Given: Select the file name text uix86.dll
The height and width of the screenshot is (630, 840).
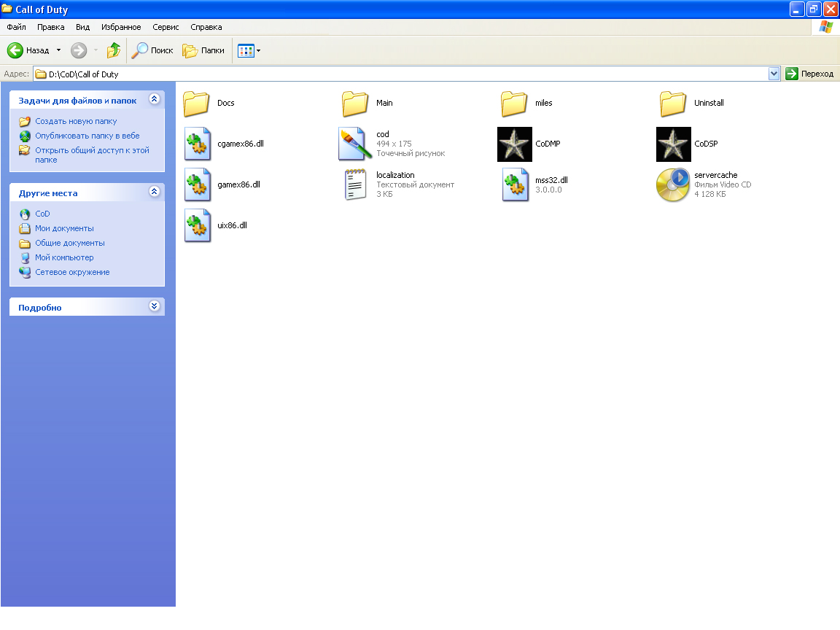Looking at the screenshot, I should coord(232,225).
